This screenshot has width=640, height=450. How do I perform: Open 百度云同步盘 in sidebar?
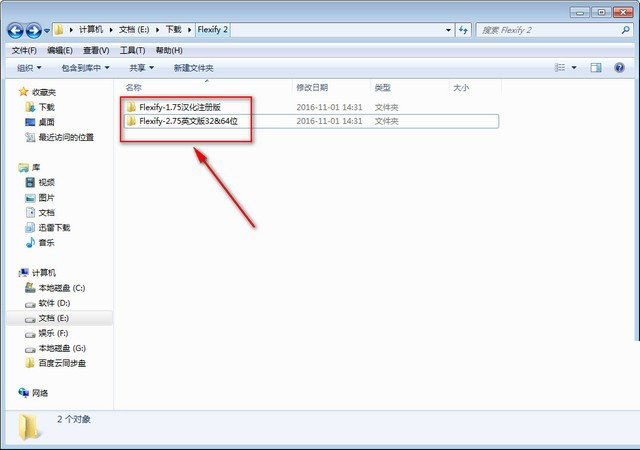(62, 363)
